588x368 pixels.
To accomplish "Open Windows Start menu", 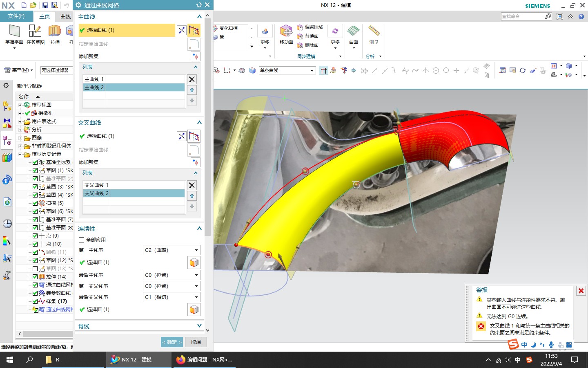I will tap(10, 360).
